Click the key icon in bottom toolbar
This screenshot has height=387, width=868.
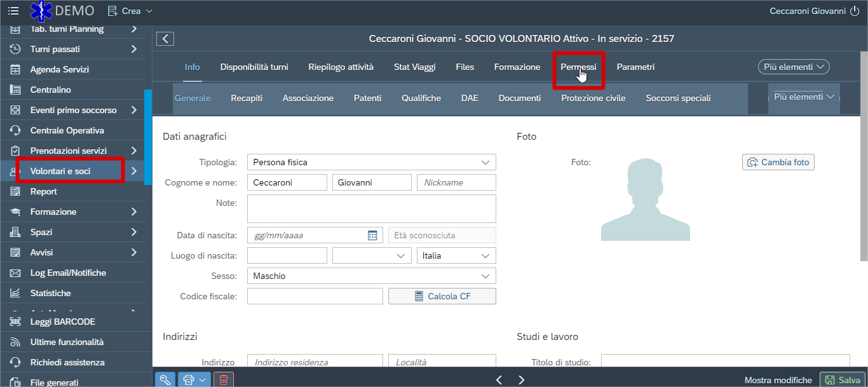click(x=165, y=380)
